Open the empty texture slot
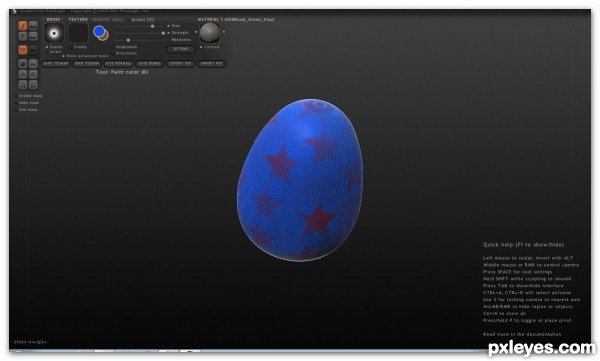Screen dimensions: 600x361 click(78, 33)
